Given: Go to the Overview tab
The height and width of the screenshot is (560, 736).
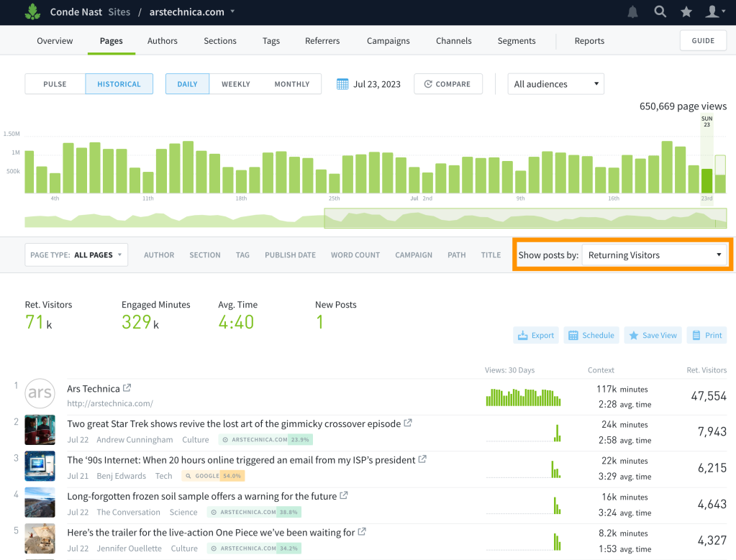Looking at the screenshot, I should tap(55, 41).
